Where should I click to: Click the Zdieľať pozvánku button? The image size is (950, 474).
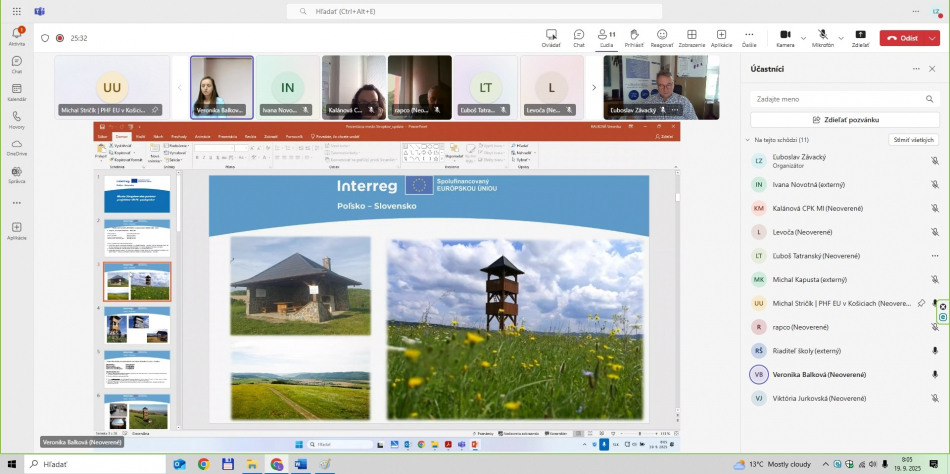[x=845, y=119]
